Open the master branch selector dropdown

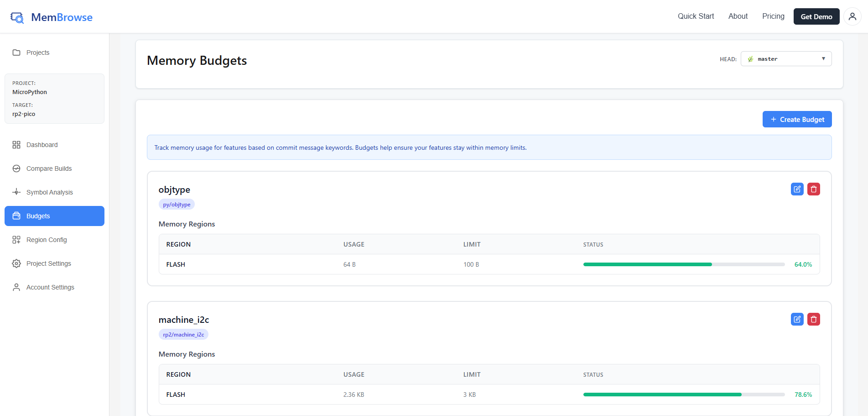point(786,58)
